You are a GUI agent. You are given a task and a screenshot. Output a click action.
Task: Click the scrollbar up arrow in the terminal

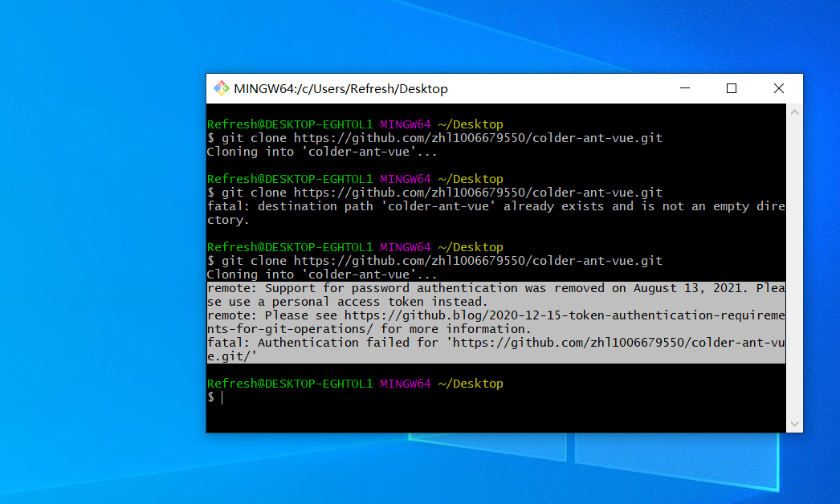(794, 112)
